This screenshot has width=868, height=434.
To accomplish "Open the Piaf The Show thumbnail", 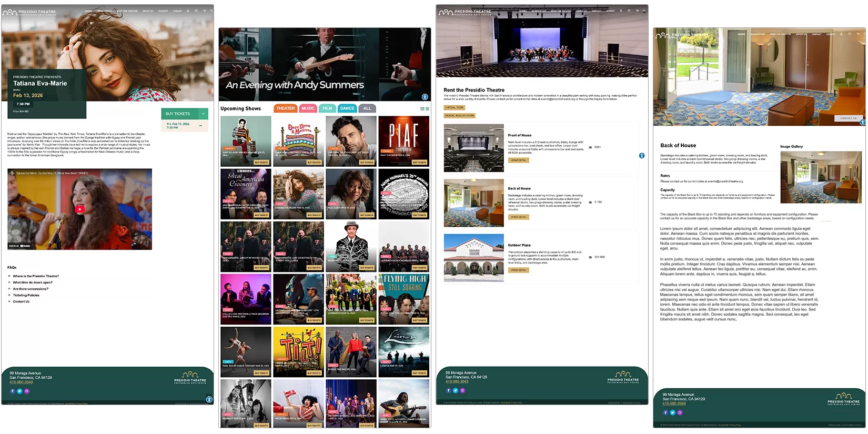I will (403, 141).
